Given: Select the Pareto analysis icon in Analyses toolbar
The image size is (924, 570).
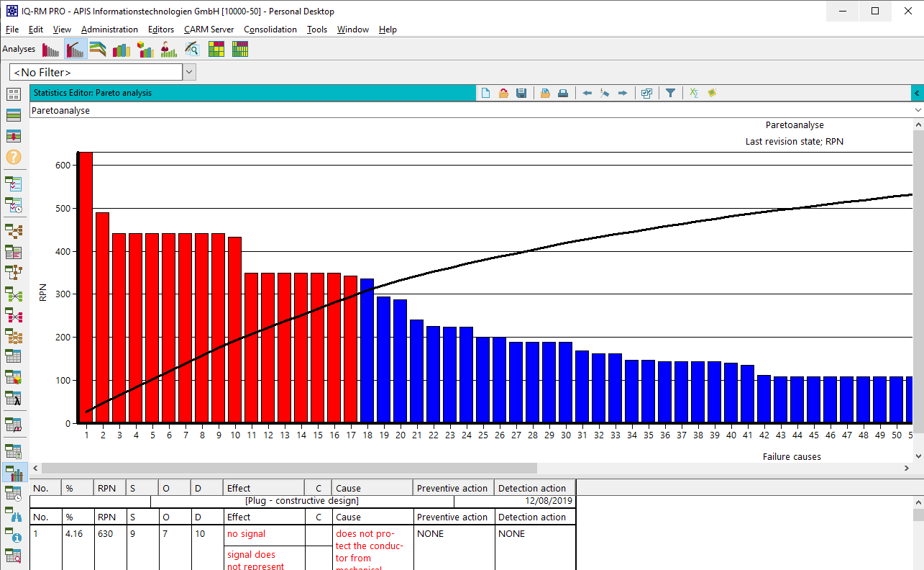Looking at the screenshot, I should click(x=76, y=49).
